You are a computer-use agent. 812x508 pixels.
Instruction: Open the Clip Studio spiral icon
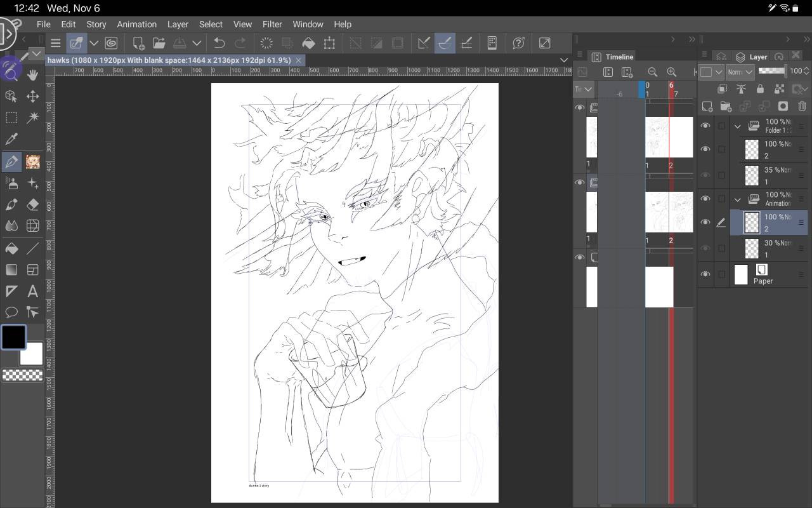point(112,43)
